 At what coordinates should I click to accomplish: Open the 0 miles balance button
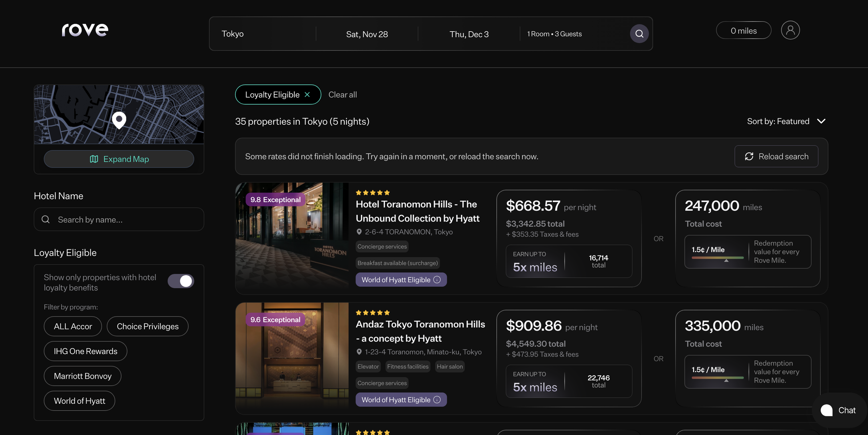744,31
